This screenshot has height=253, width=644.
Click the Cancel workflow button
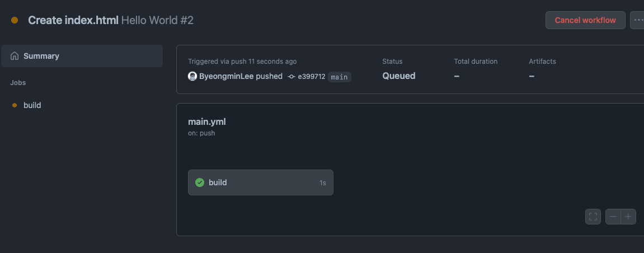(x=585, y=20)
